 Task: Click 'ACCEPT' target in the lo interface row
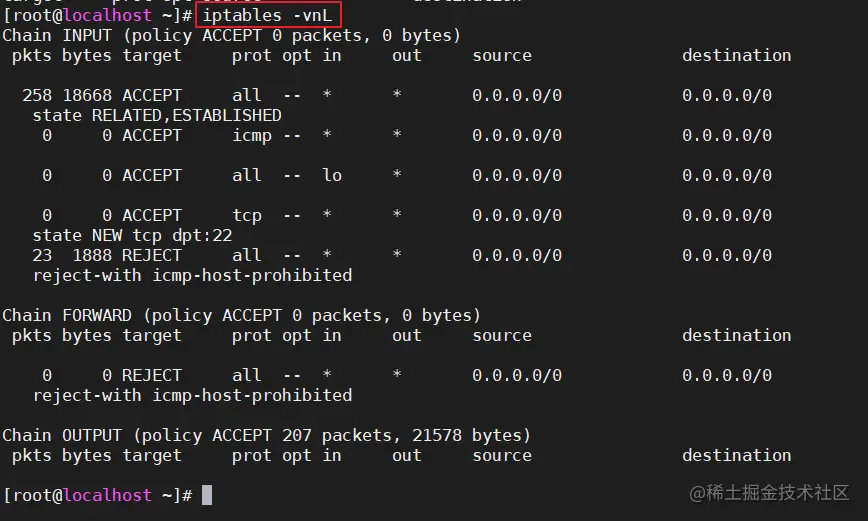click(x=152, y=176)
